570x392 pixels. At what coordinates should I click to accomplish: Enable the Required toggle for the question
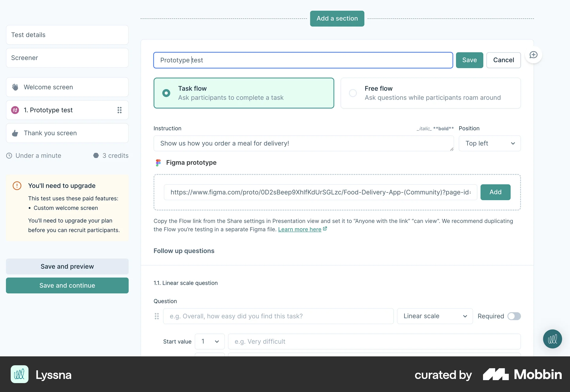(x=514, y=316)
